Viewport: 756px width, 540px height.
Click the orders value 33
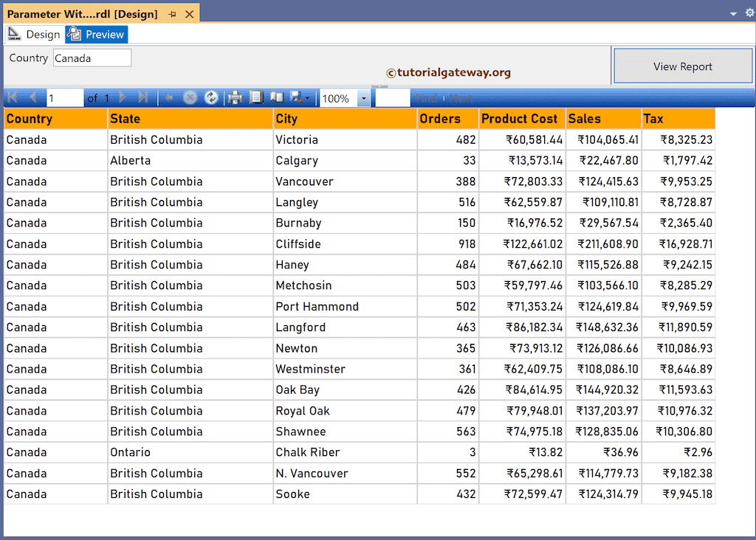tap(469, 160)
